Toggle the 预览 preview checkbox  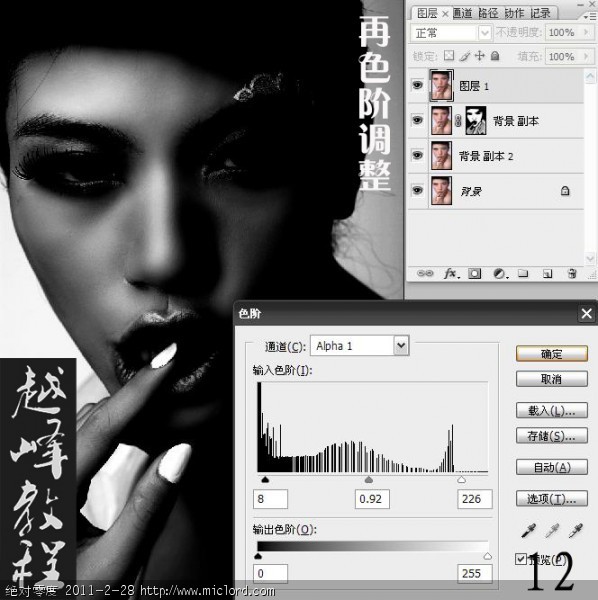click(x=521, y=559)
